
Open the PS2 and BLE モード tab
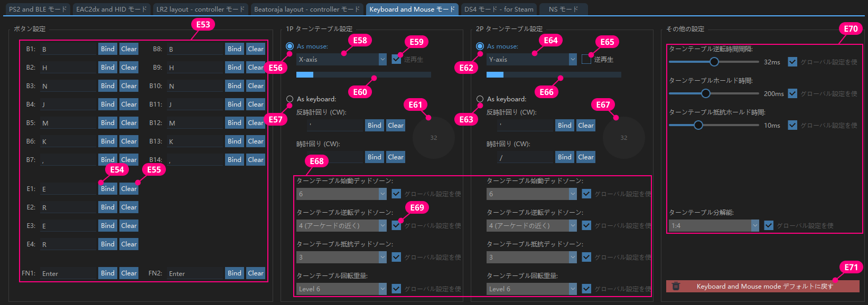38,9
